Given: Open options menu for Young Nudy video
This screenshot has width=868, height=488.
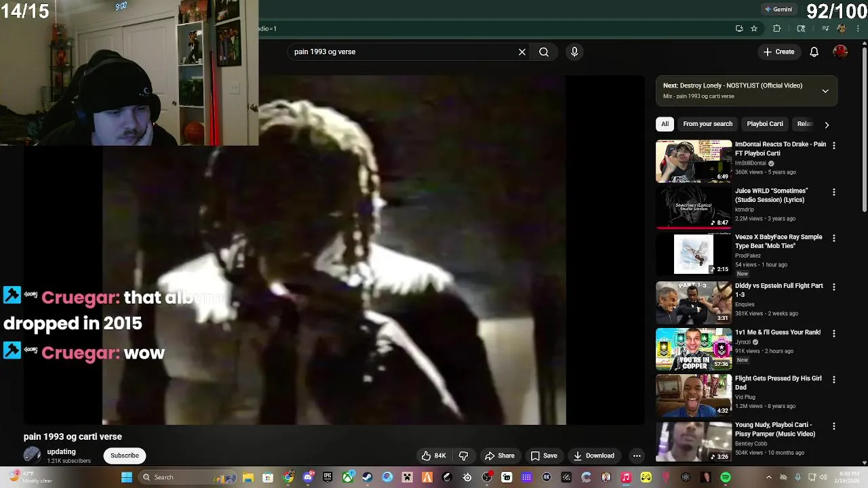Looking at the screenshot, I should point(834,426).
